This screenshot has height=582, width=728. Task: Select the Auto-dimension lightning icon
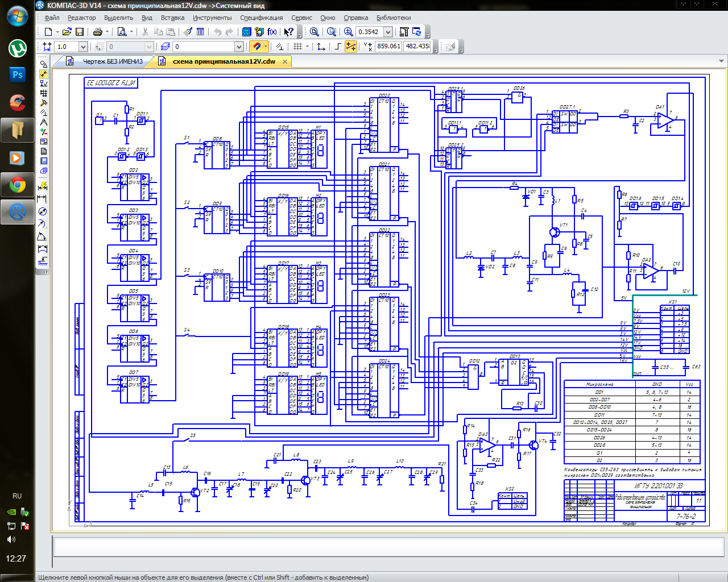(x=43, y=186)
